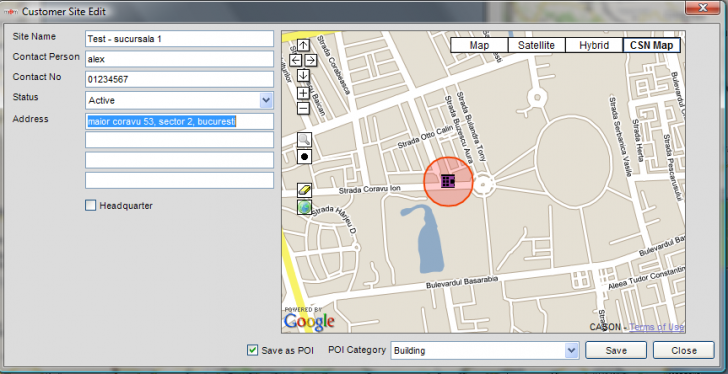Pan the map left with arrow
The width and height of the screenshot is (728, 374).
point(295,60)
